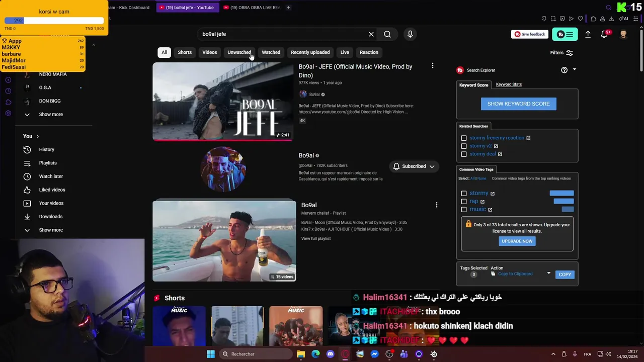Image resolution: width=644 pixels, height=362 pixels.
Task: Expand the You section chevron
Action: pos(37,136)
